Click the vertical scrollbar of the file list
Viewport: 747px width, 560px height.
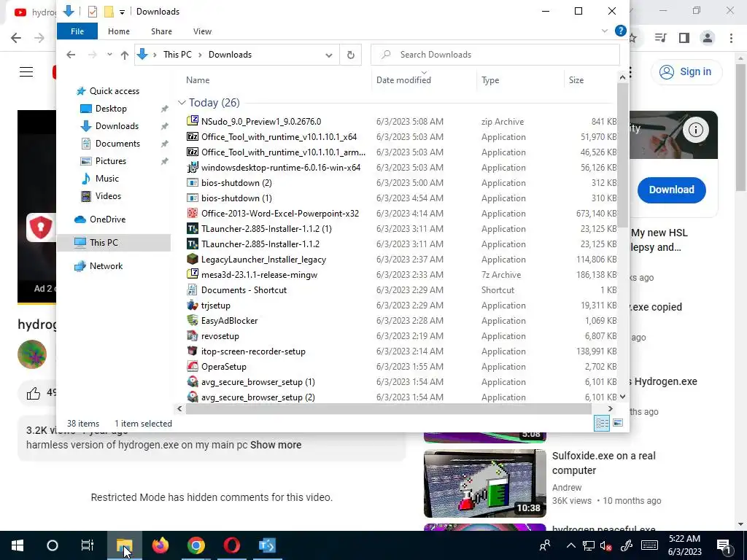(622, 155)
